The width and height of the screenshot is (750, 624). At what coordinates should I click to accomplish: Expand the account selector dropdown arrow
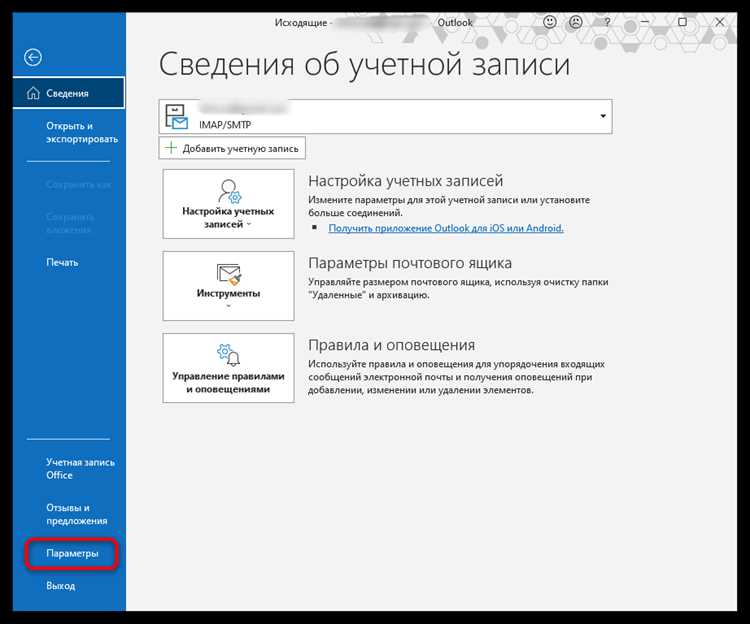click(603, 116)
